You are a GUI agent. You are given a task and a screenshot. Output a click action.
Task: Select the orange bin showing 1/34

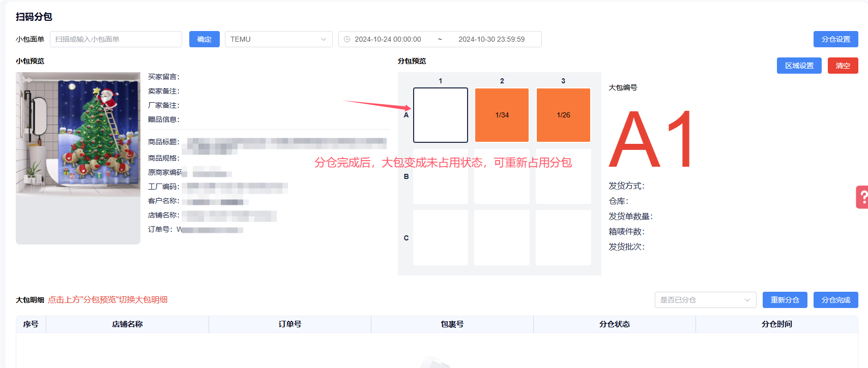[502, 115]
